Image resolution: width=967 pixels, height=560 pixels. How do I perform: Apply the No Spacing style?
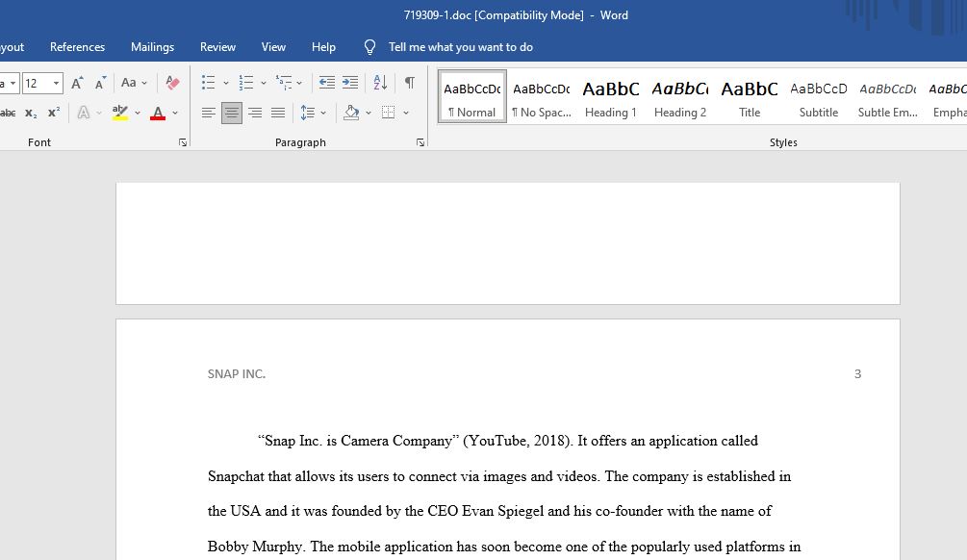[542, 96]
